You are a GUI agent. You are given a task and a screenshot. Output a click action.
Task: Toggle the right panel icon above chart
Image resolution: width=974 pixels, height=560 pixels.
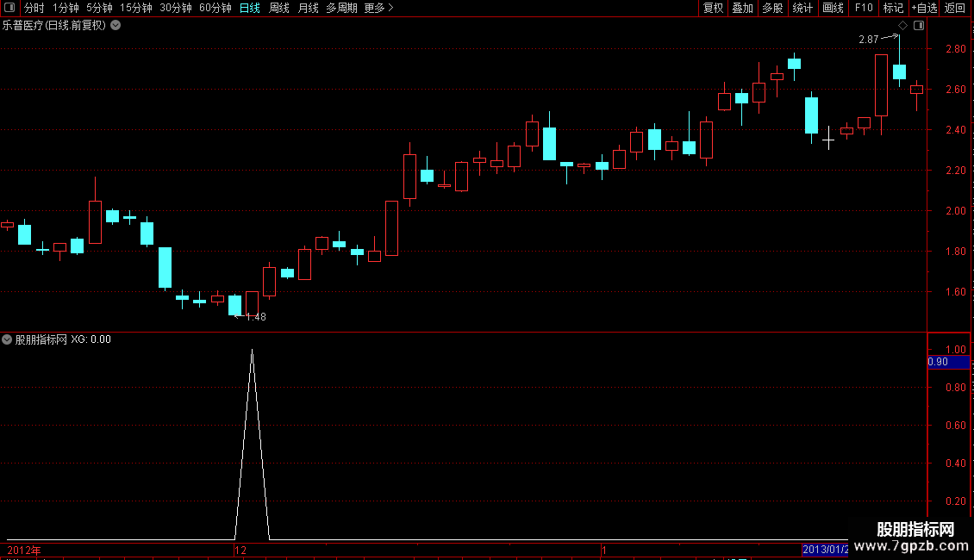point(919,26)
